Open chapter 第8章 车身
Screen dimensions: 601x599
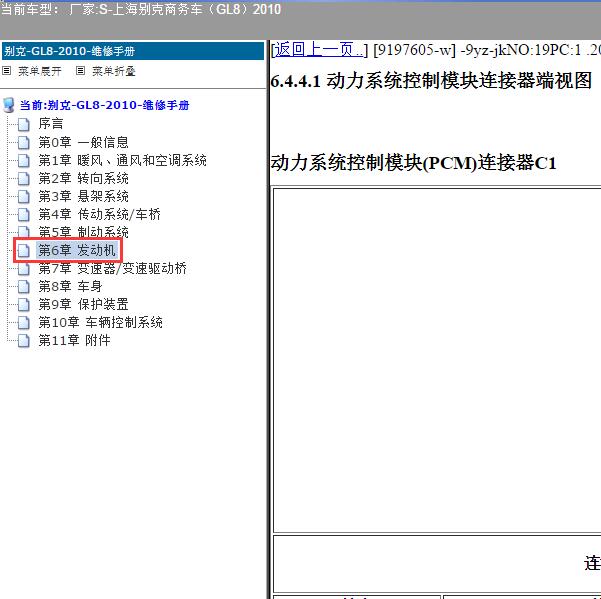point(71,286)
